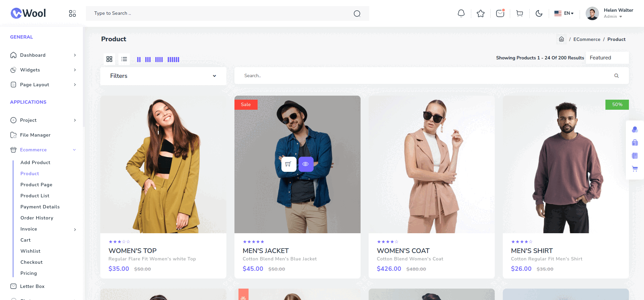Click the Wool logo
The height and width of the screenshot is (300, 644).
[x=28, y=13]
